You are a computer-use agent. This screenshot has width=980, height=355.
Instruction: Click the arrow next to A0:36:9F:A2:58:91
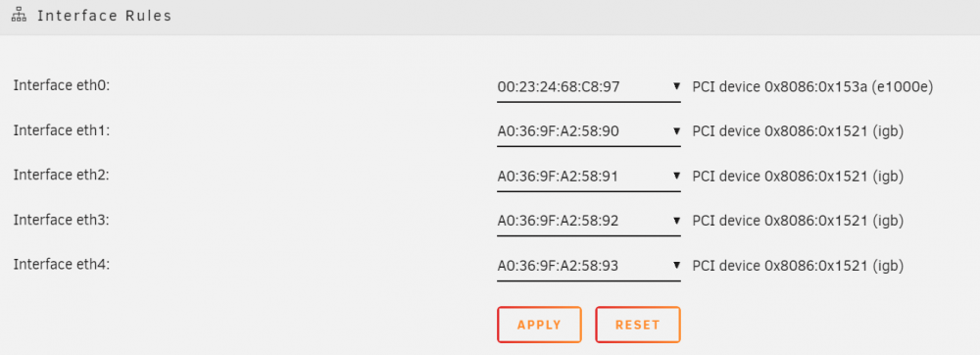[x=676, y=177]
